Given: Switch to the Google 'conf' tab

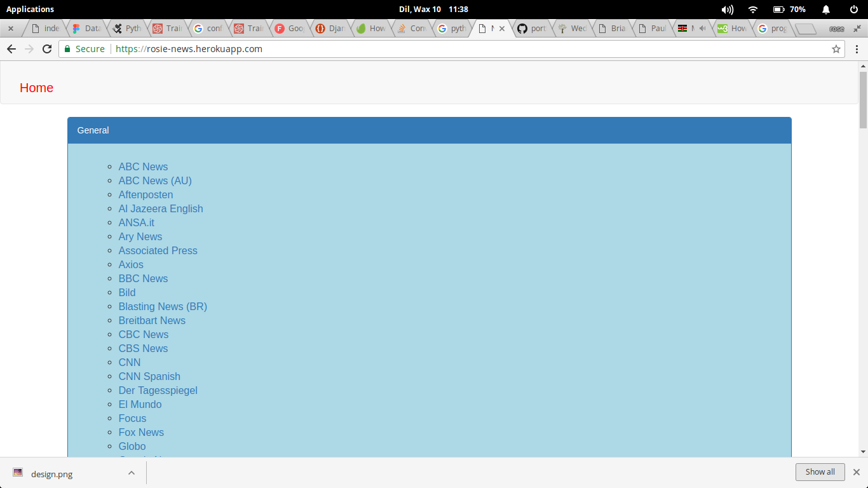Looking at the screenshot, I should point(209,29).
